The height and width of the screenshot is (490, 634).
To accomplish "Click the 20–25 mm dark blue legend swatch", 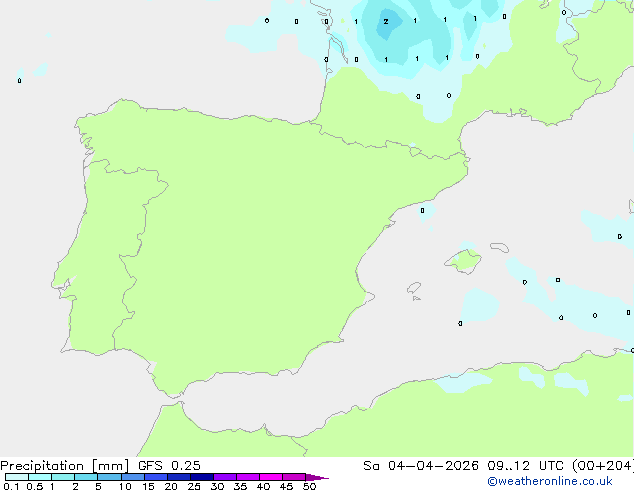I will [179, 477].
